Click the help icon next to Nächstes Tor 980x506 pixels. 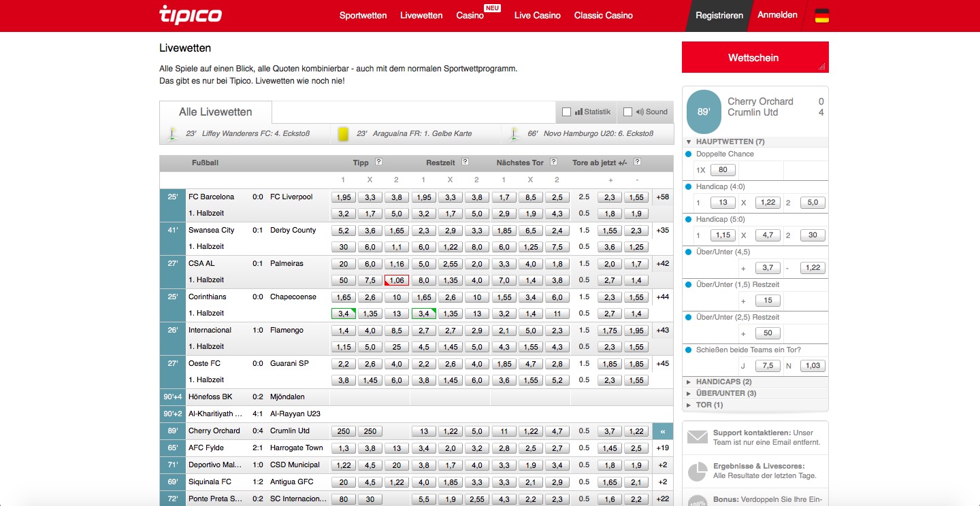coord(553,162)
